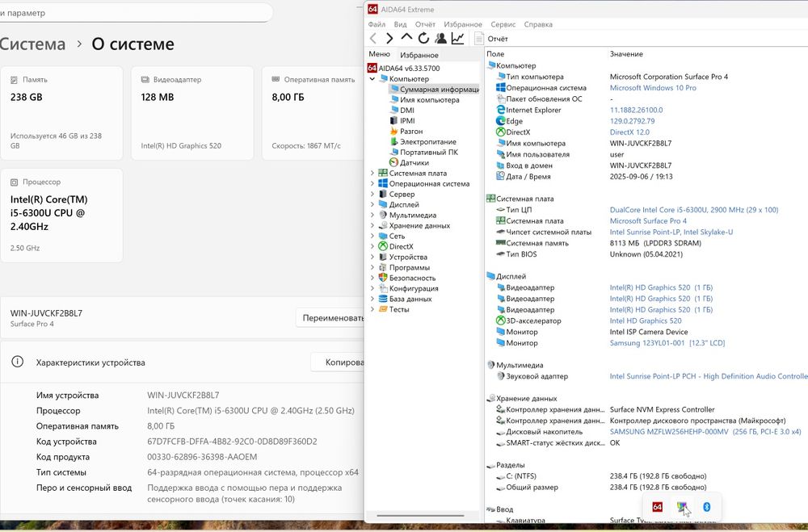
Task: Refresh the AIDA64 page
Action: click(423, 38)
